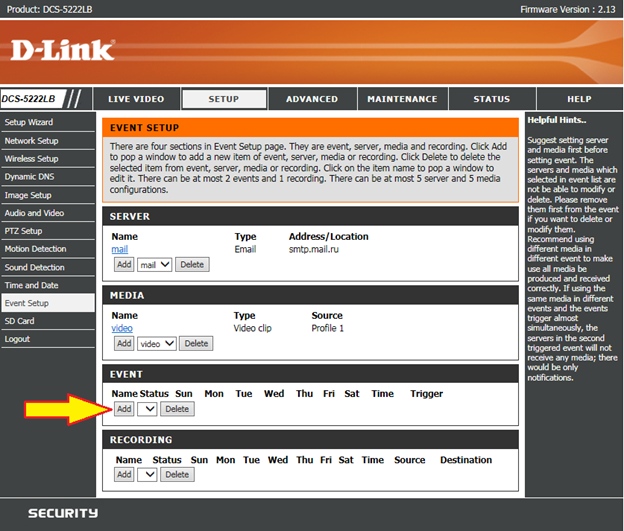Open Motion Detection settings
The width and height of the screenshot is (624, 531).
point(34,249)
